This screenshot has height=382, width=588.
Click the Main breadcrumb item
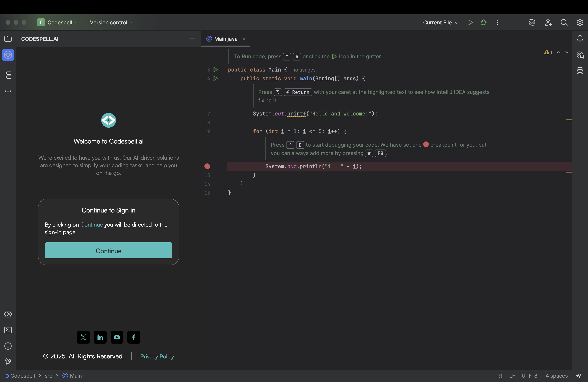point(72,376)
